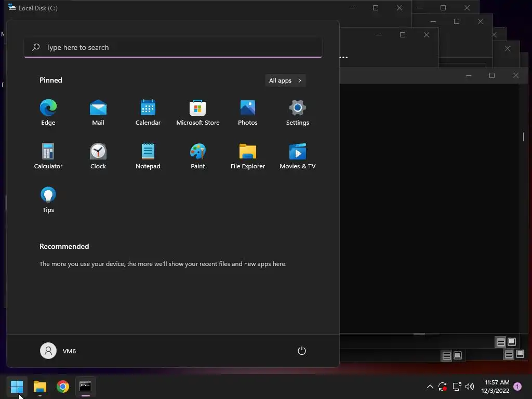
Task: Click the three-dots menu in background window
Action: coord(343,57)
